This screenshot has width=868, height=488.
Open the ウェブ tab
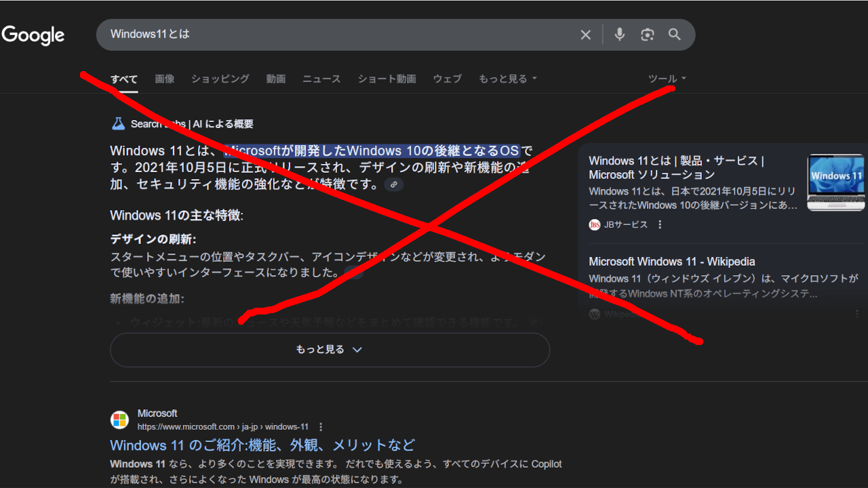point(448,79)
